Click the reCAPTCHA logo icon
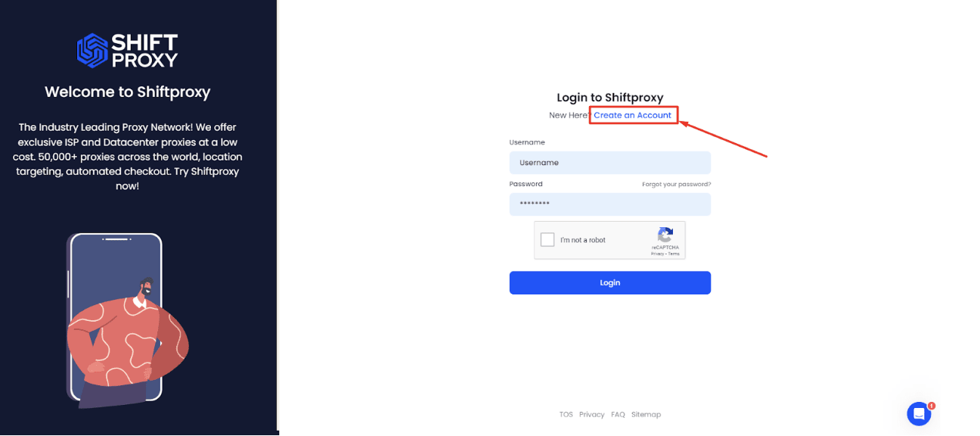Screen dimensions: 980x436 click(x=665, y=235)
